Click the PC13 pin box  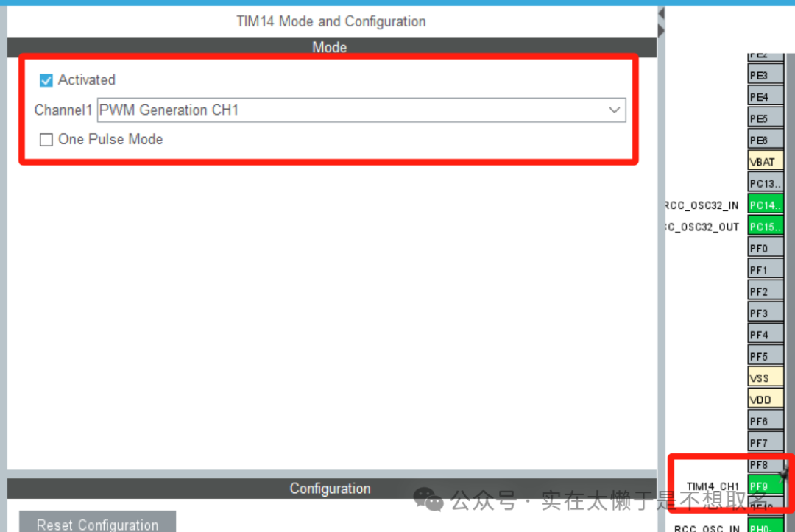click(765, 183)
